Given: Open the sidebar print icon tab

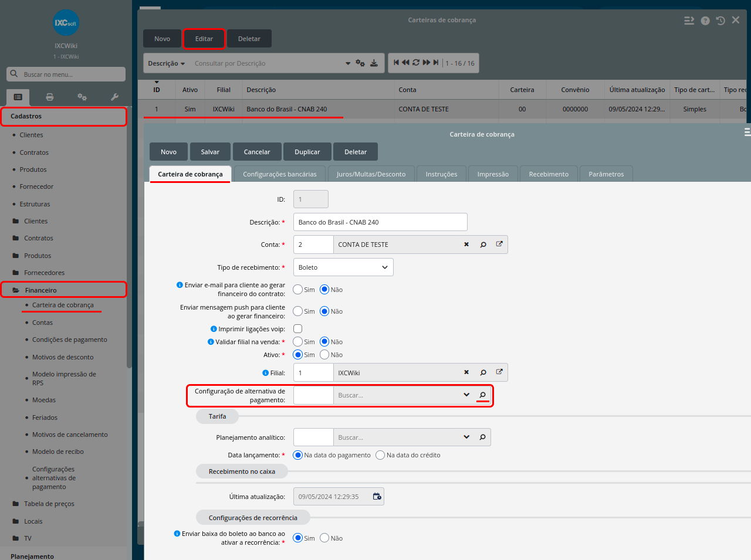Looking at the screenshot, I should [x=50, y=97].
